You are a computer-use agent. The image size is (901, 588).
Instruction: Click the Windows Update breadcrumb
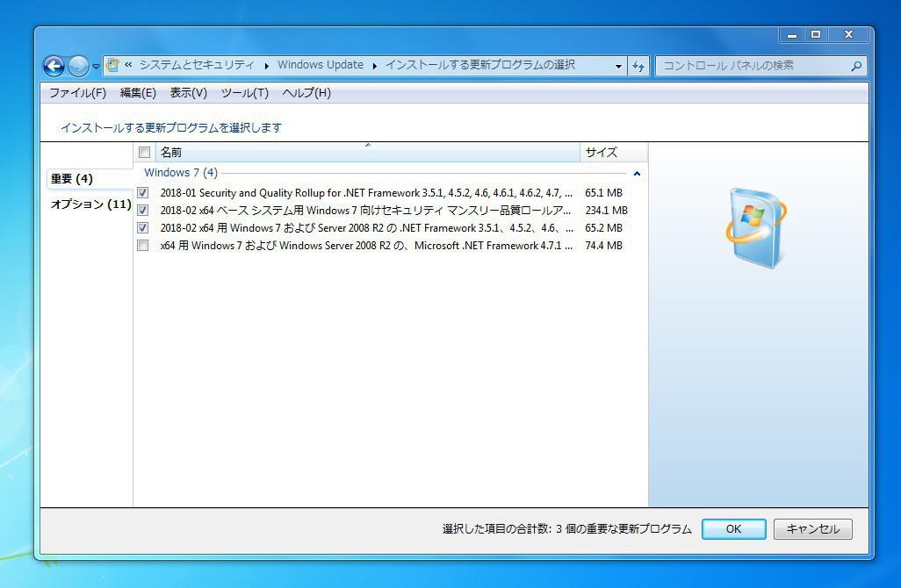[321, 65]
